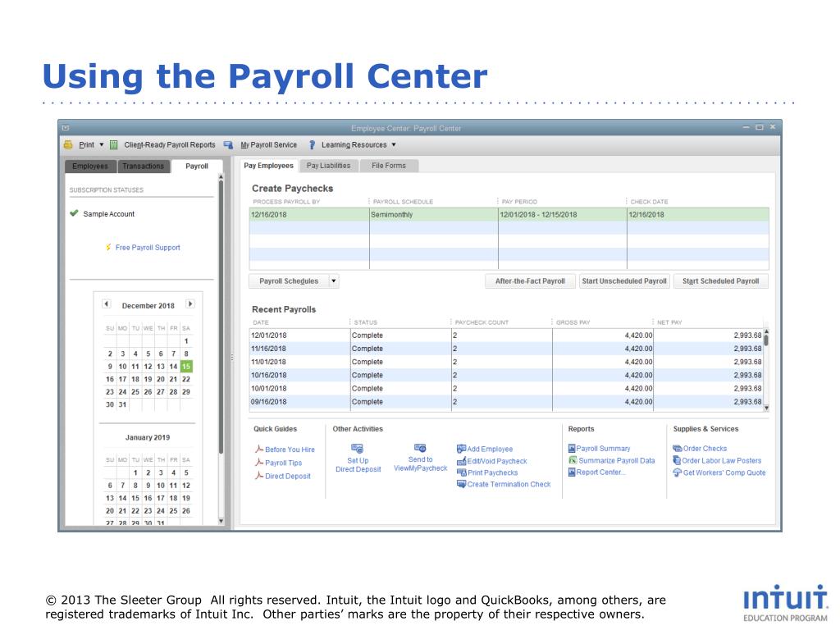840x630 pixels.
Task: Switch to the Transactions tab
Action: [143, 166]
